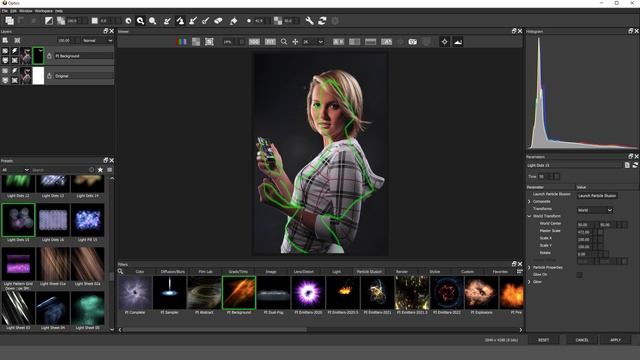Click the CANCEL button
The height and width of the screenshot is (360, 640).
582,340
